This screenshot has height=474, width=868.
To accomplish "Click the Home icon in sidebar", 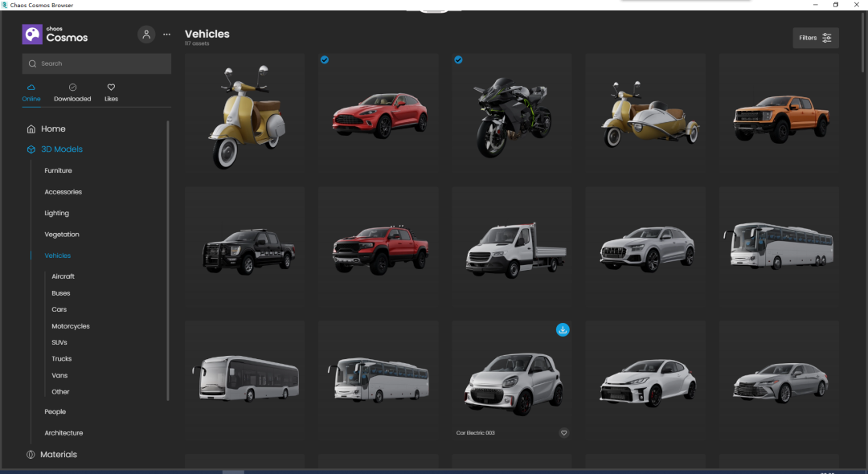I will 31,129.
